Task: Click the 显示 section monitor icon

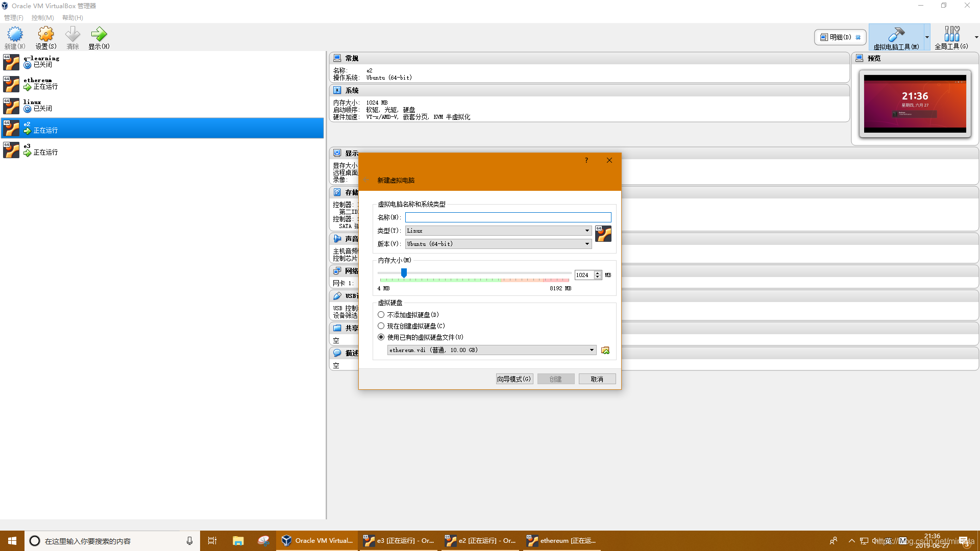Action: pyautogui.click(x=337, y=153)
